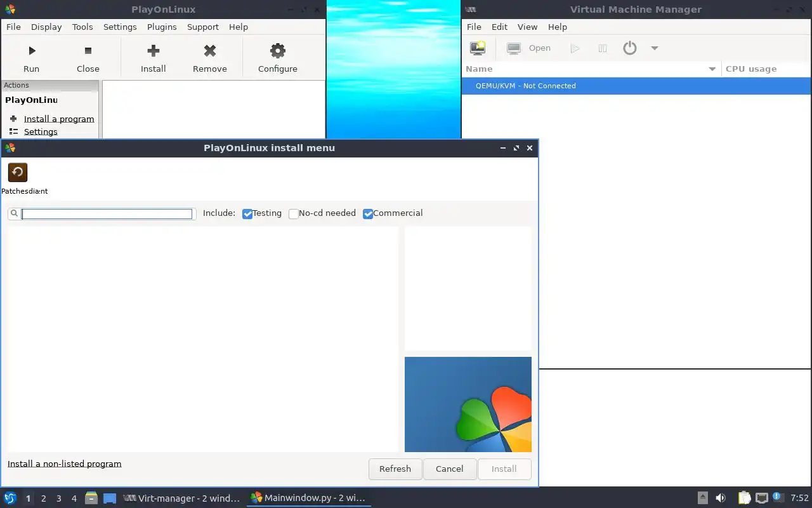Open the shutdown options dropdown arrow
The image size is (812, 508).
pyautogui.click(x=655, y=48)
